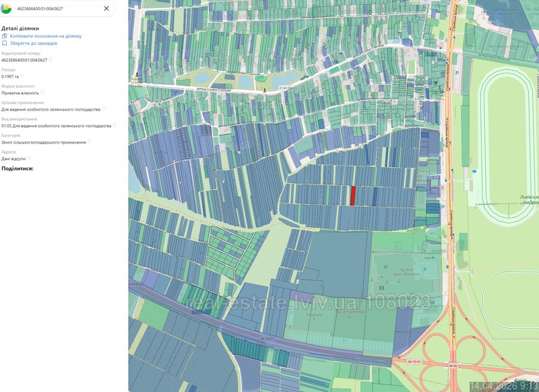
Task: Click the info icon next to 0.1997 га
Action: point(22,76)
